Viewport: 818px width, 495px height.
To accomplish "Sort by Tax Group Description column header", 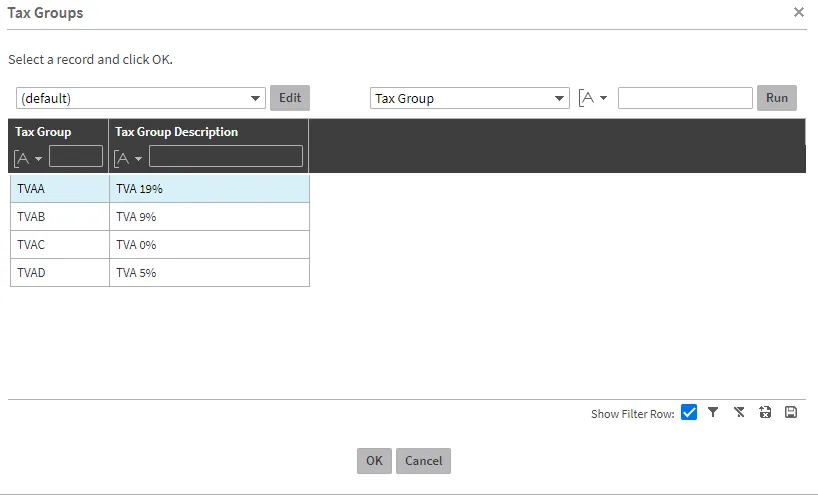I will point(176,132).
